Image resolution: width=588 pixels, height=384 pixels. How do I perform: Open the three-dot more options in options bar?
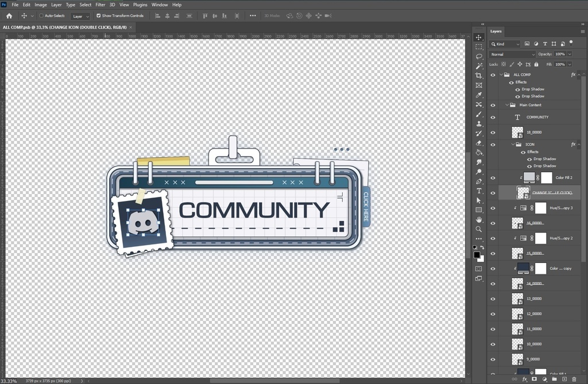pyautogui.click(x=253, y=15)
